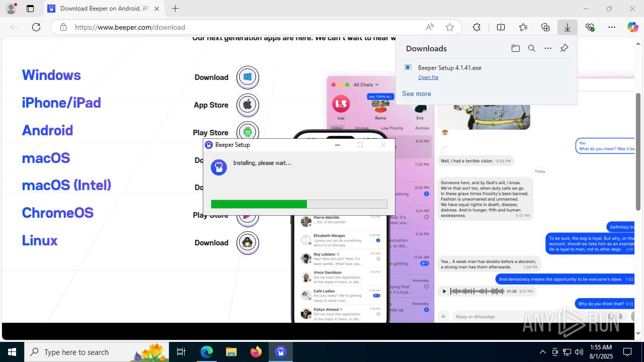Open Browser essentials heart icon
644x362 pixels.
tap(590, 27)
